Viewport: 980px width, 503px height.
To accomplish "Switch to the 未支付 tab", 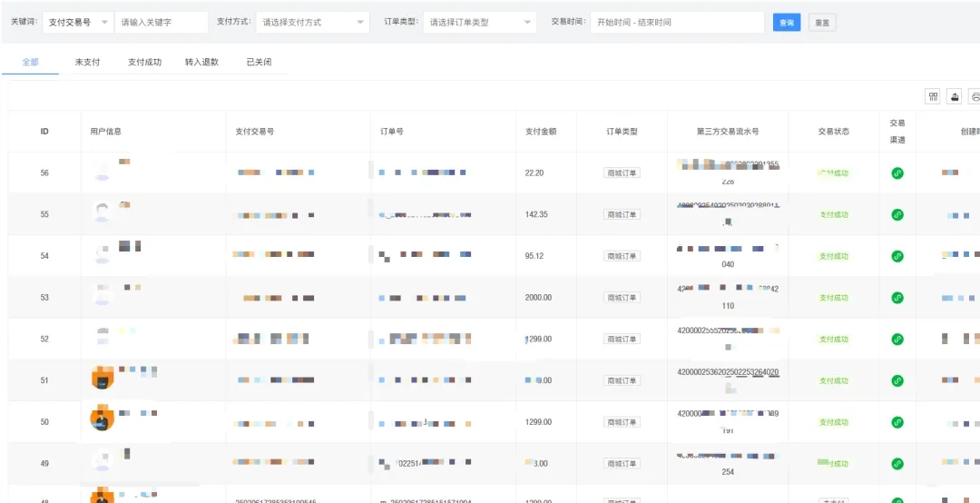I will (x=87, y=62).
